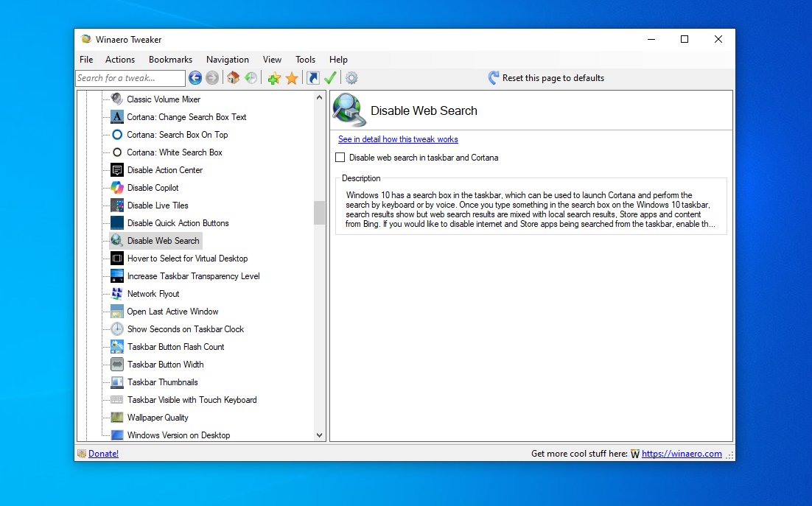Click the Cortana Search Box On Top icon
Screen dimensions: 812x506
(x=117, y=135)
